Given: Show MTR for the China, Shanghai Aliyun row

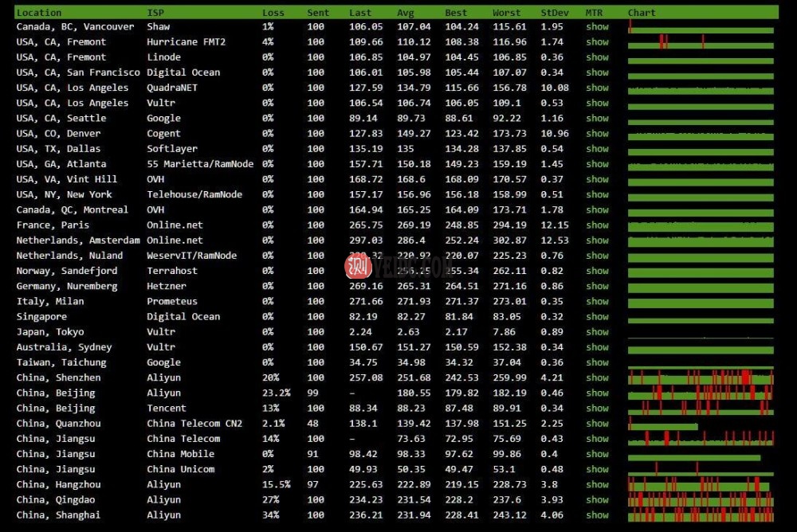Looking at the screenshot, I should coord(598,514).
